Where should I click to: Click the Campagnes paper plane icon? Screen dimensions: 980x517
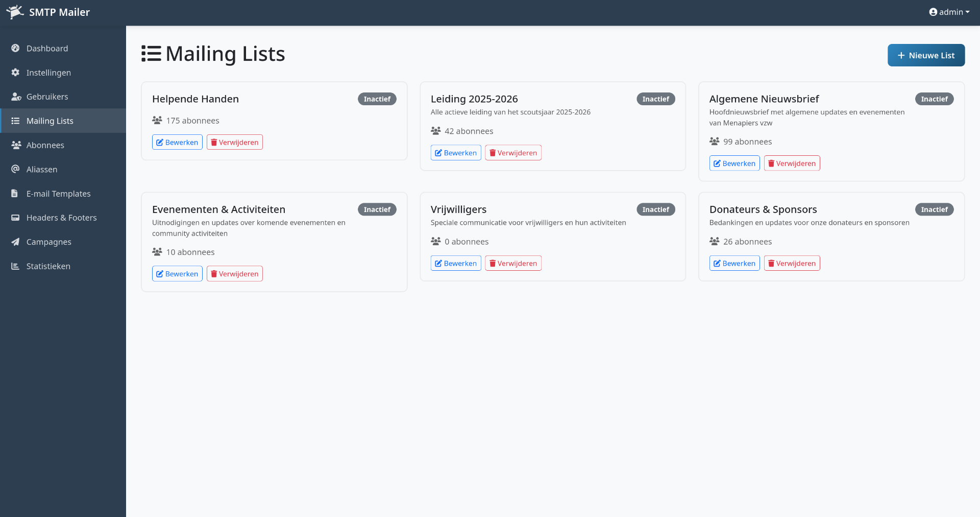[15, 242]
